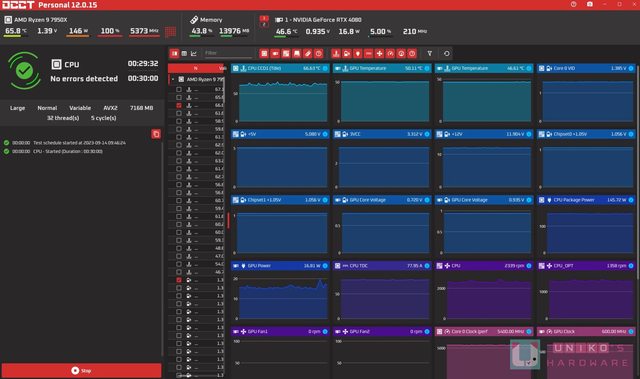Viewport: 640px width, 379px height.
Task: Stop the running CPU test
Action: click(x=82, y=370)
